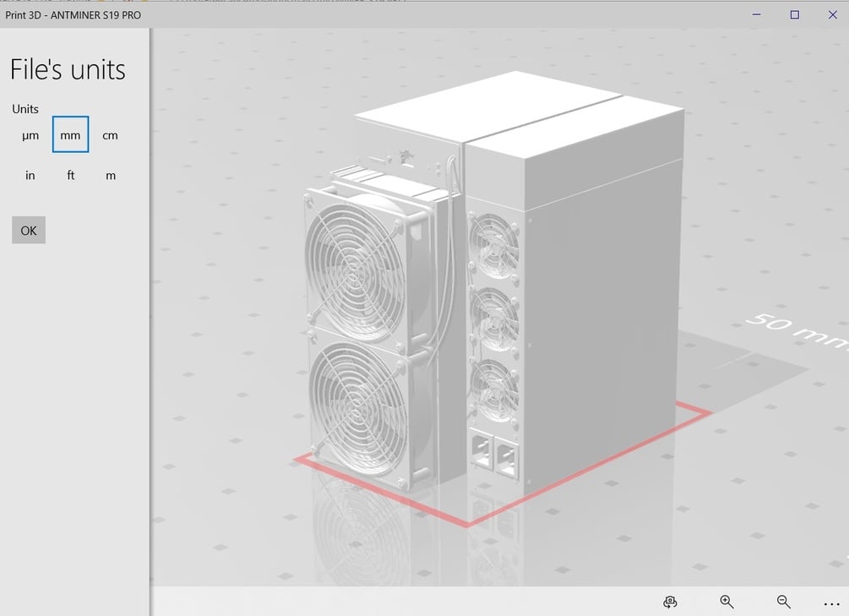Select mm as the file's units
This screenshot has width=849, height=616.
[70, 134]
